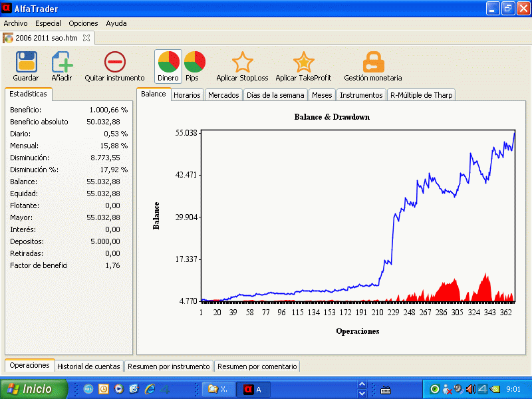
Task: Click the Guardar save icon
Action: click(26, 62)
